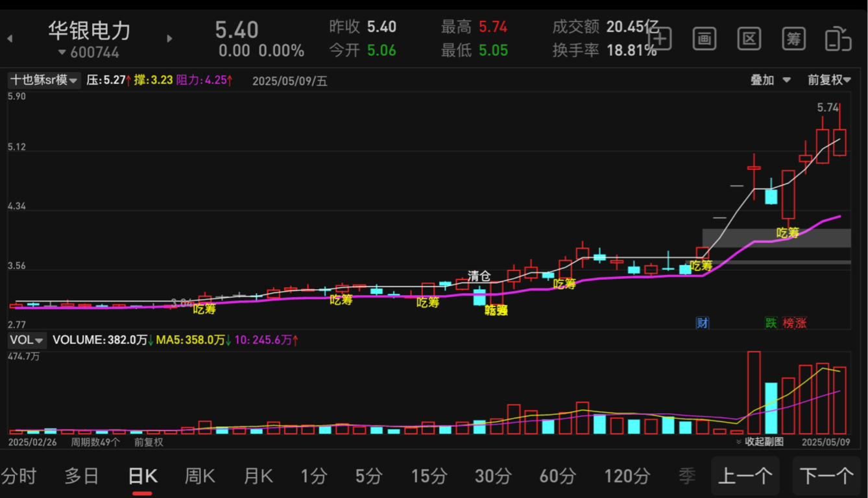The width and height of the screenshot is (868, 498).
Task: Click the 清仓 signal label
Action: [x=479, y=276]
